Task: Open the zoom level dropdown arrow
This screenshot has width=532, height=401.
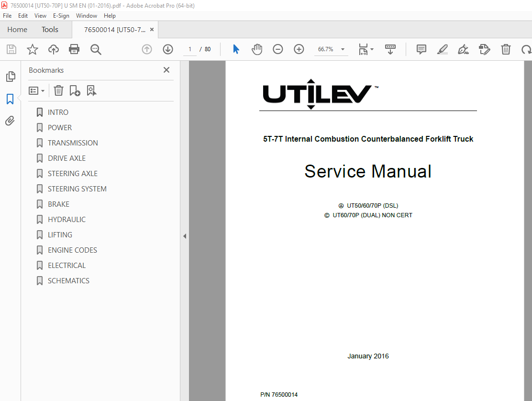Action: (343, 50)
